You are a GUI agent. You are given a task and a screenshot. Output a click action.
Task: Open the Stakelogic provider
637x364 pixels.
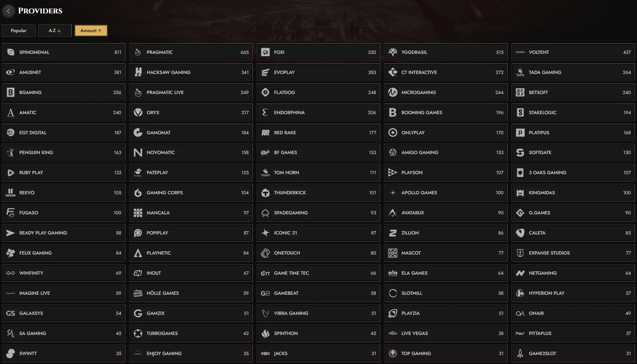(x=573, y=112)
